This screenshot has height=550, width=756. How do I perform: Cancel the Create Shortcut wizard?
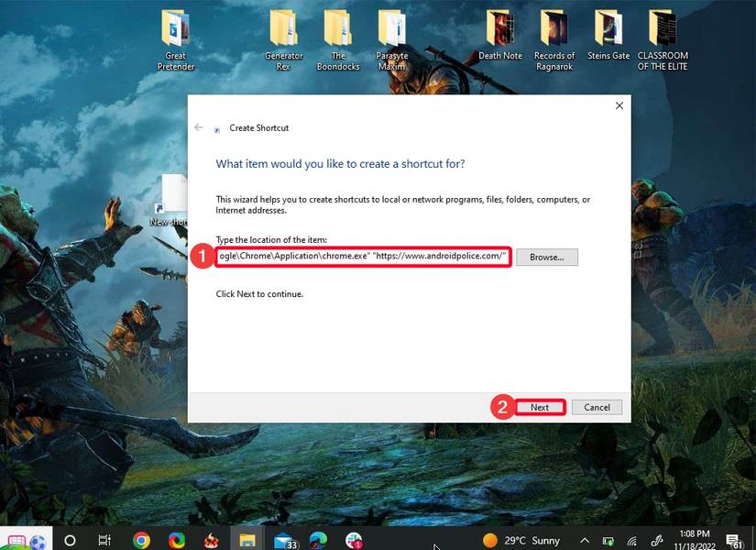click(x=597, y=407)
